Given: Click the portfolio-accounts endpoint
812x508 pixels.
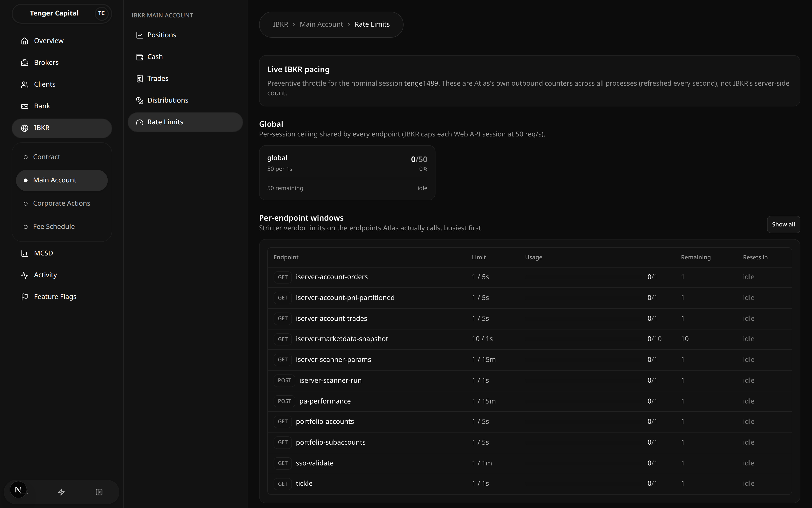Looking at the screenshot, I should coord(325,422).
